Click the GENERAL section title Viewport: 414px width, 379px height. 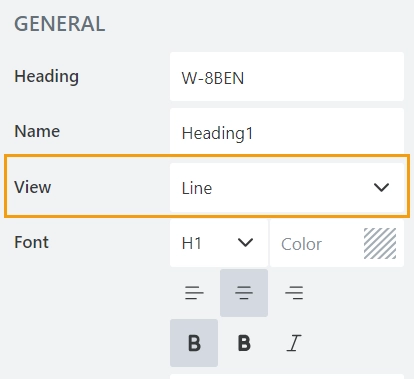click(x=60, y=24)
